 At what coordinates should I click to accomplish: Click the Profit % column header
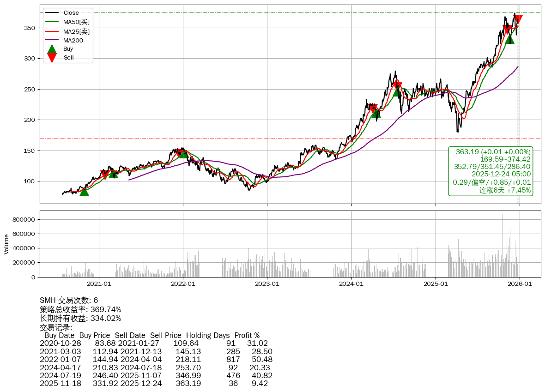tap(247, 335)
